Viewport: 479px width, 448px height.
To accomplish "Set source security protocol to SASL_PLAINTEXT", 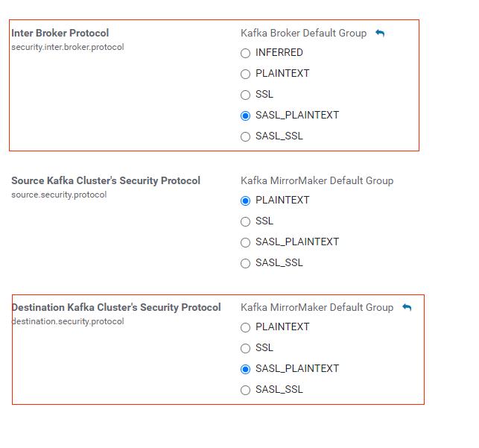I will (x=245, y=242).
